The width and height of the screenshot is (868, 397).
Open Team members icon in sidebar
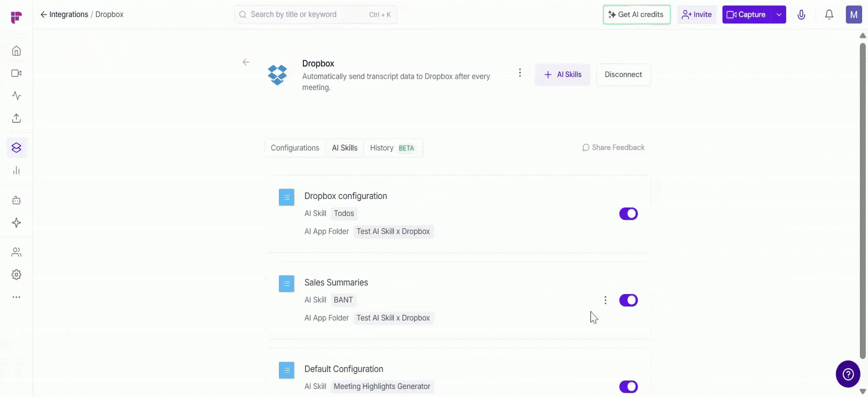(16, 252)
